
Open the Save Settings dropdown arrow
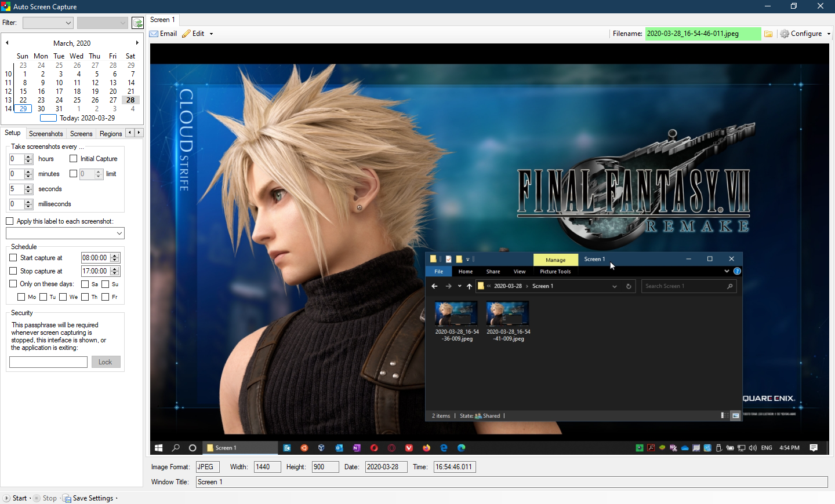coord(117,498)
